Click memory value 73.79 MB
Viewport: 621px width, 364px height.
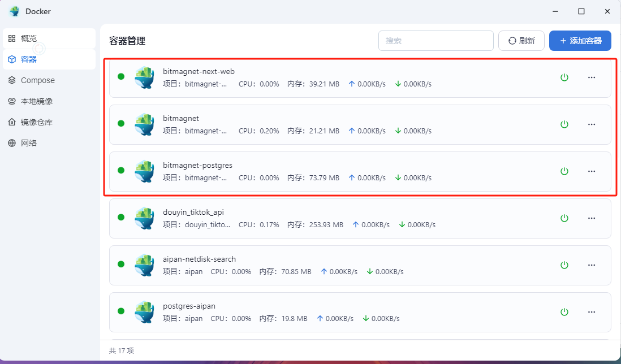click(324, 177)
